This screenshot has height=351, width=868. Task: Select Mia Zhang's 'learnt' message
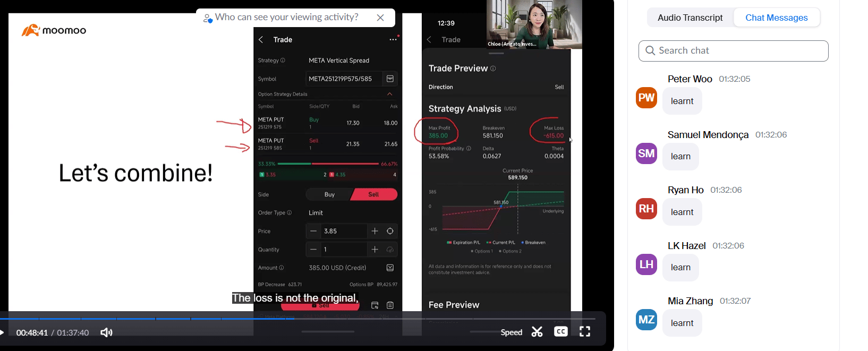click(x=682, y=323)
